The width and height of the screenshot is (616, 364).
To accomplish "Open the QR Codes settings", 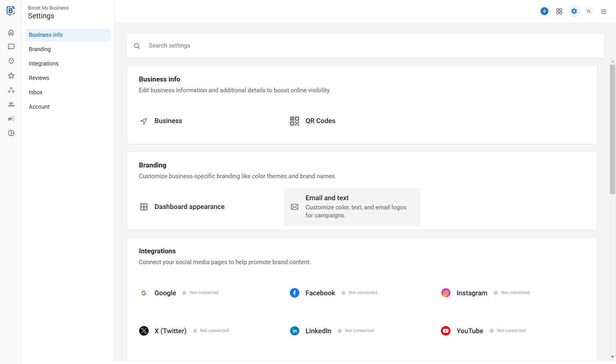I will click(320, 121).
